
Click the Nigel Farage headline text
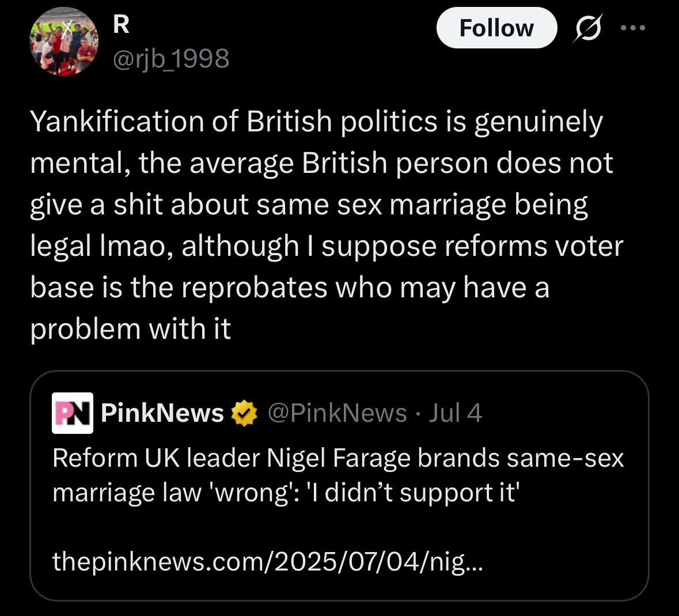point(337,458)
